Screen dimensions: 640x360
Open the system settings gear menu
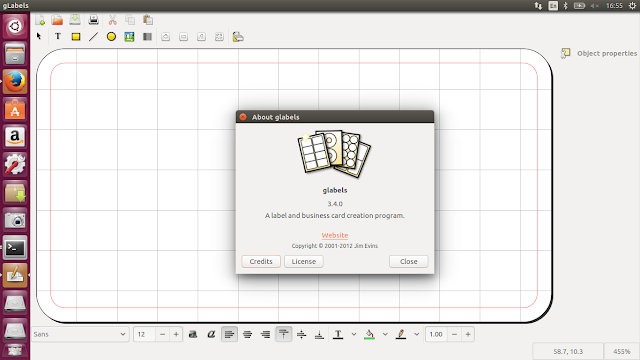632,6
